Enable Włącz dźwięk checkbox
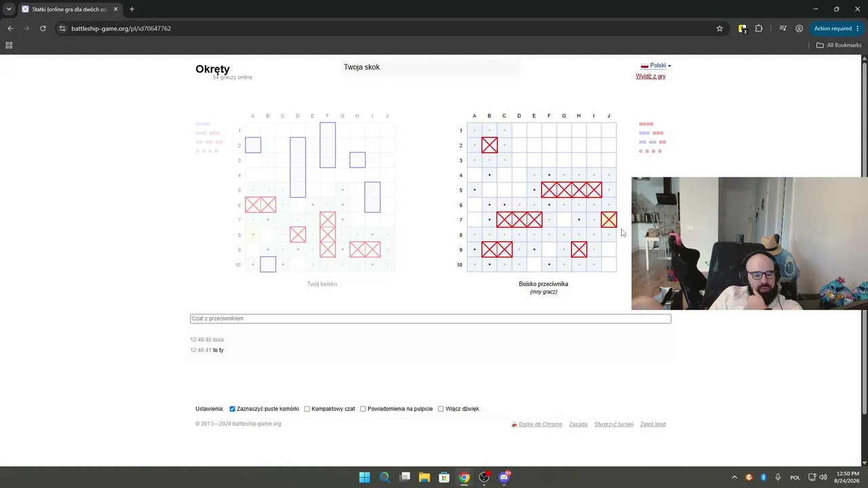This screenshot has height=488, width=868. pyautogui.click(x=441, y=409)
